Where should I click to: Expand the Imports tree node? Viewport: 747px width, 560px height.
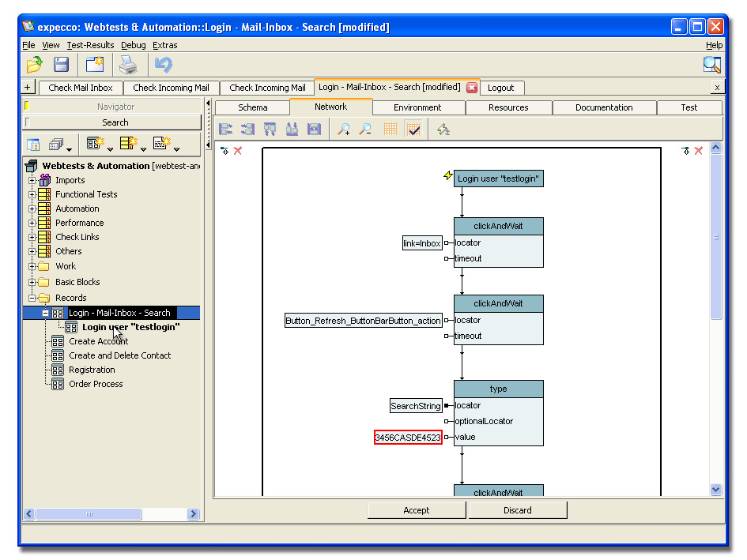point(32,180)
